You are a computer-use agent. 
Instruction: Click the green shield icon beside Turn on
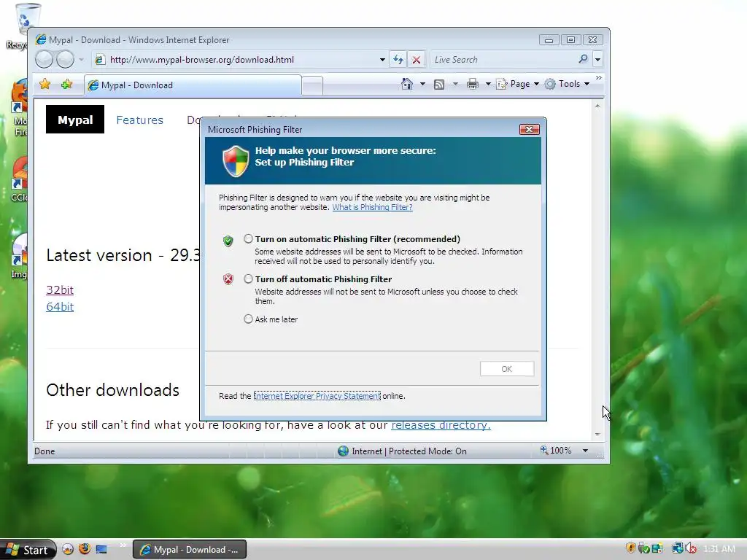pos(228,241)
